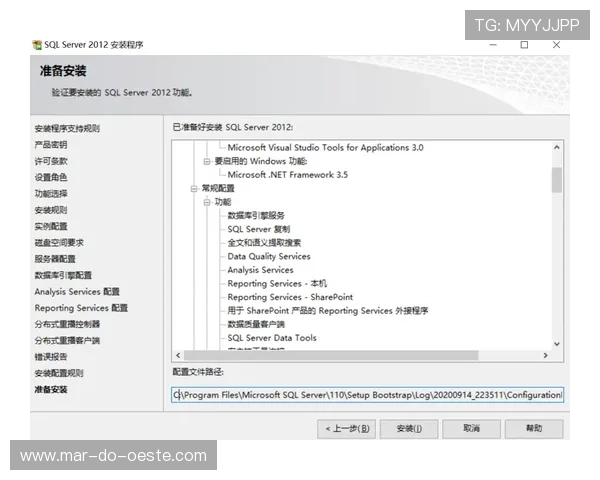Screen dimensions: 600x480
Task: Select the 全文和语义提取搜索 tree item
Action: [264, 243]
